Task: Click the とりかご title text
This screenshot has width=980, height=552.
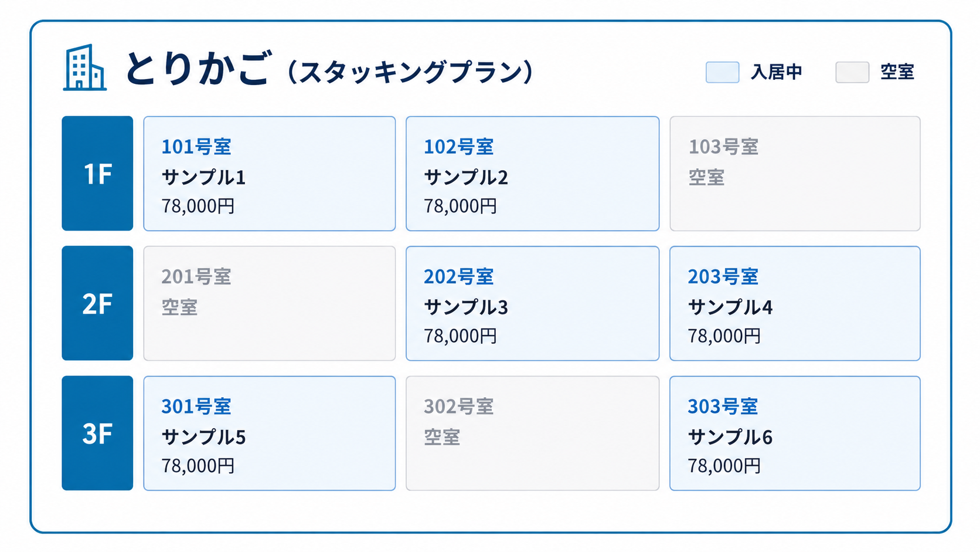Action: click(x=199, y=68)
